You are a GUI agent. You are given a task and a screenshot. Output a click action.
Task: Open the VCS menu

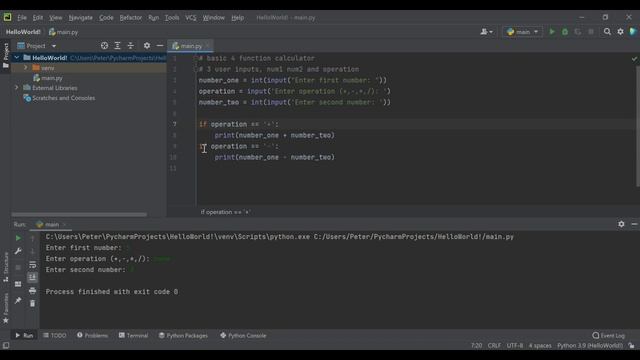(x=191, y=18)
